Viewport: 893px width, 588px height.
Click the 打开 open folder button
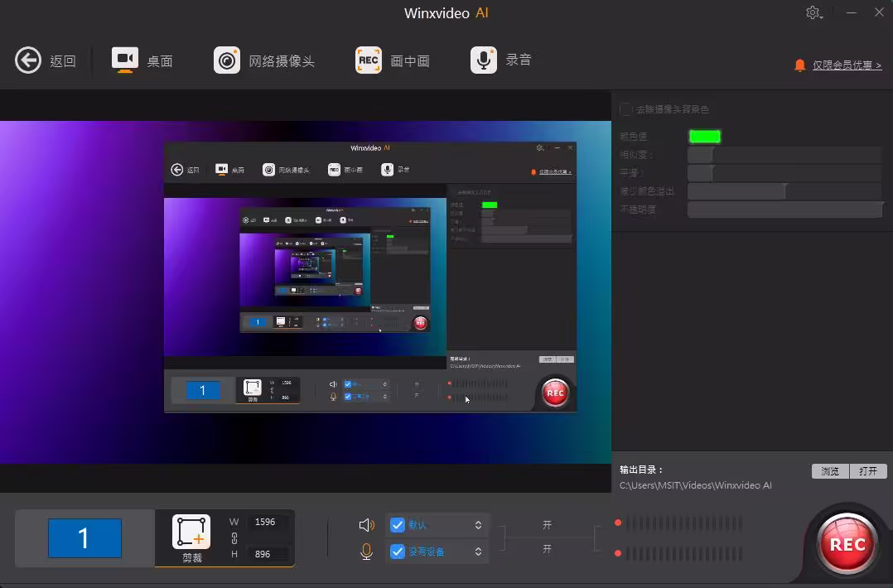[868, 470]
